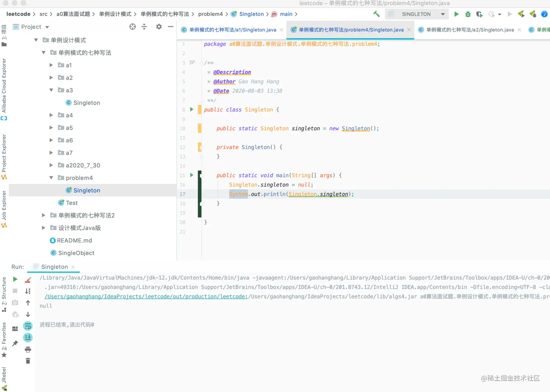Expand the a1 folder
The height and width of the screenshot is (392, 550).
point(51,65)
